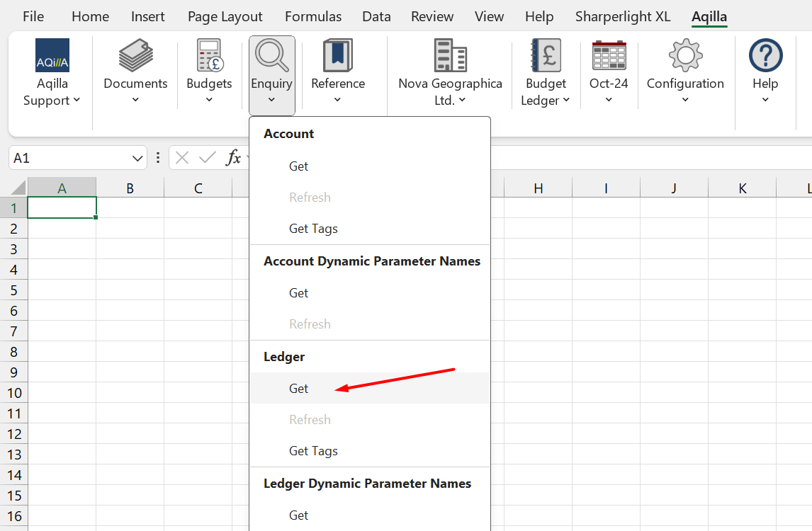Click the Select All corner triangle

click(17, 188)
